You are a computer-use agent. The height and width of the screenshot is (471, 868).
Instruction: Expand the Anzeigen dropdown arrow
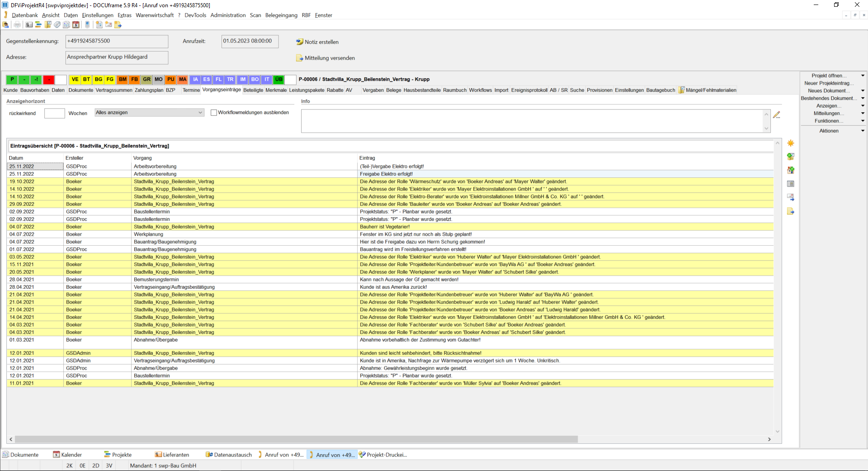point(863,106)
